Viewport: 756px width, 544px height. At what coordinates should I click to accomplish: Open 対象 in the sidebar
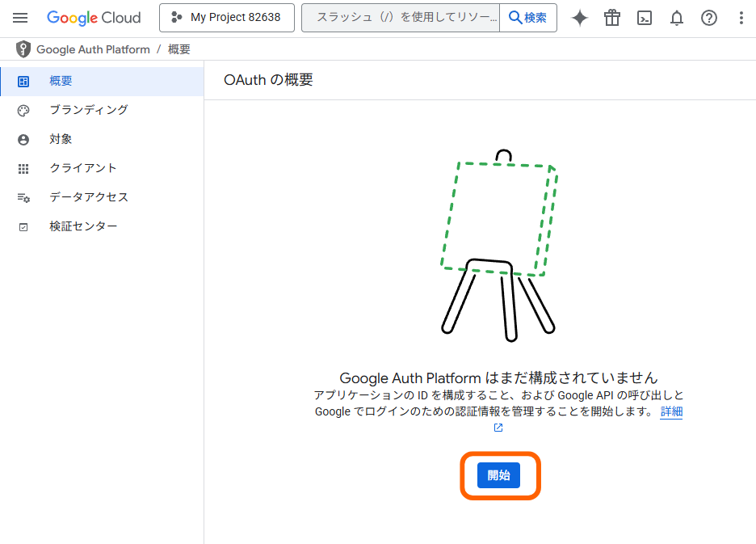102,139
